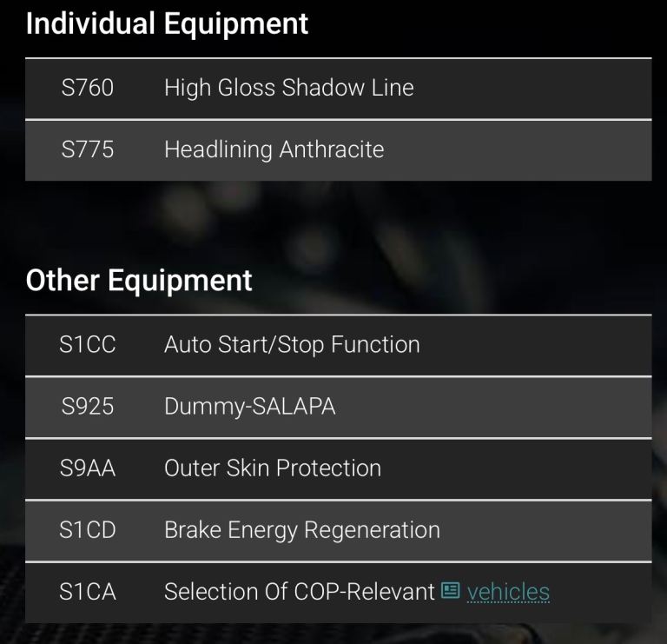This screenshot has width=667, height=644.
Task: Select the Outer Skin Protection text
Action: 273,468
